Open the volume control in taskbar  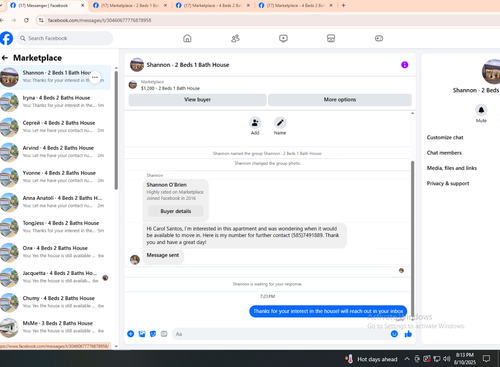447,359
